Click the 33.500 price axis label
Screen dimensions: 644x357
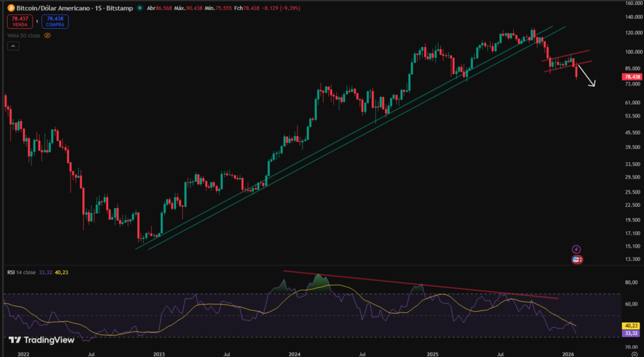(x=633, y=164)
